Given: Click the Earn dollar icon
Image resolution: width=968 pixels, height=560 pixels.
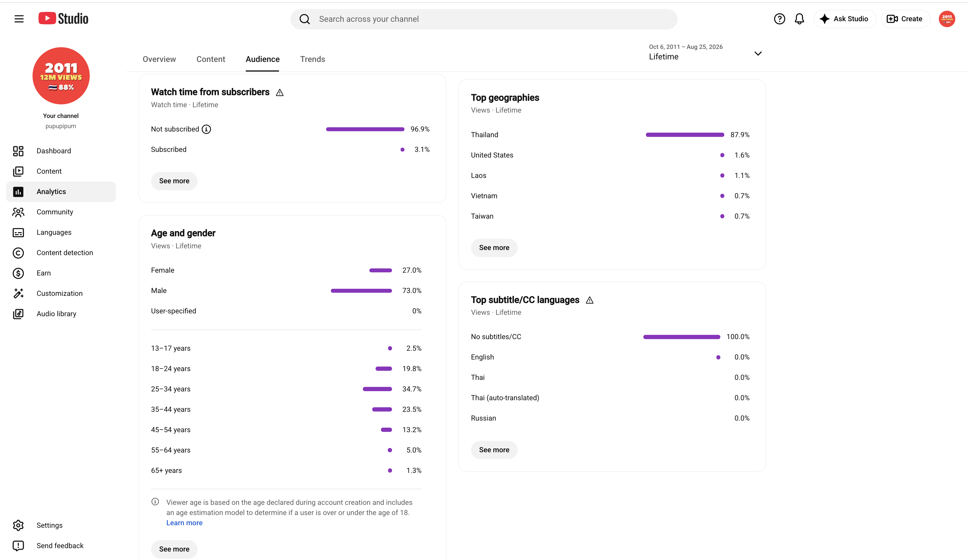Looking at the screenshot, I should click(x=18, y=273).
